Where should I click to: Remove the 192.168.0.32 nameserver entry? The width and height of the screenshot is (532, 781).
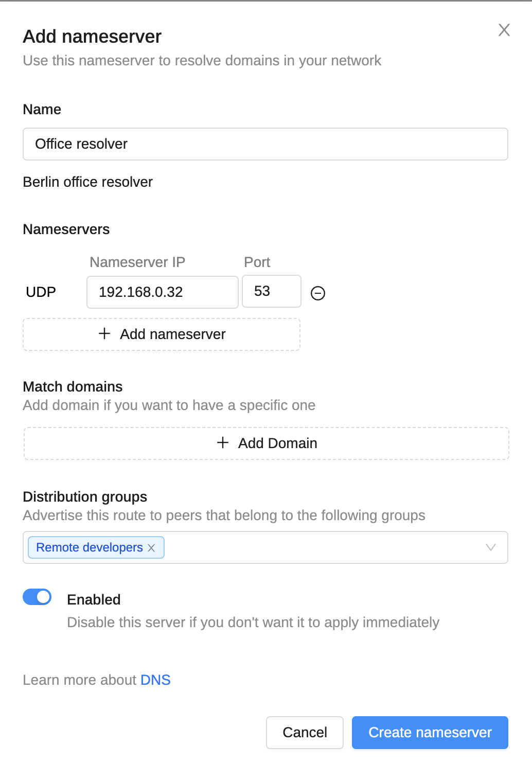tap(318, 293)
